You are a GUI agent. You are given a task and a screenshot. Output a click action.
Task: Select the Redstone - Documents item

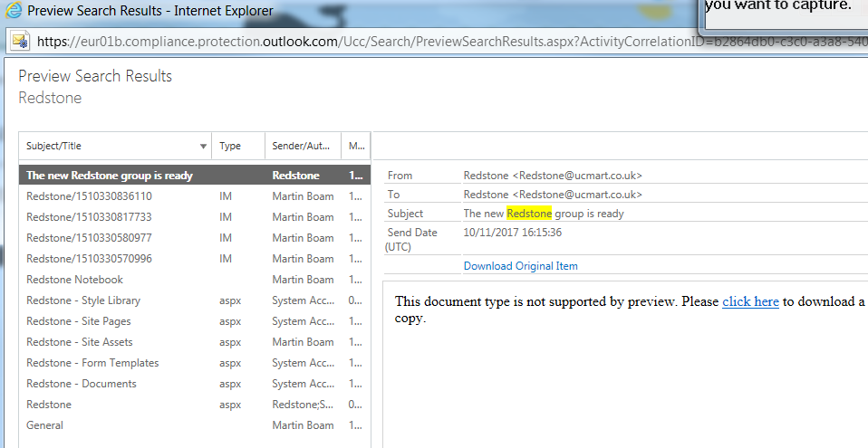(82, 384)
